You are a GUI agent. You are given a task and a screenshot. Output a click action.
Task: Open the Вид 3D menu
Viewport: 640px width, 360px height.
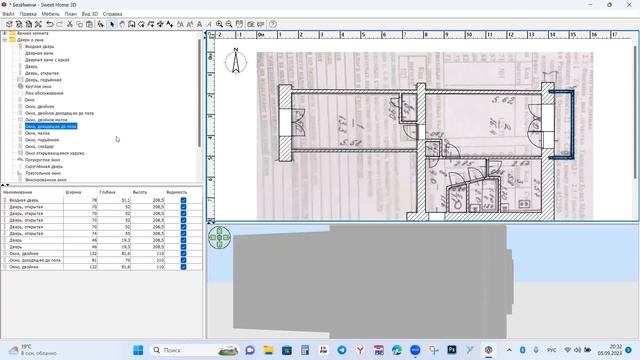pos(90,14)
